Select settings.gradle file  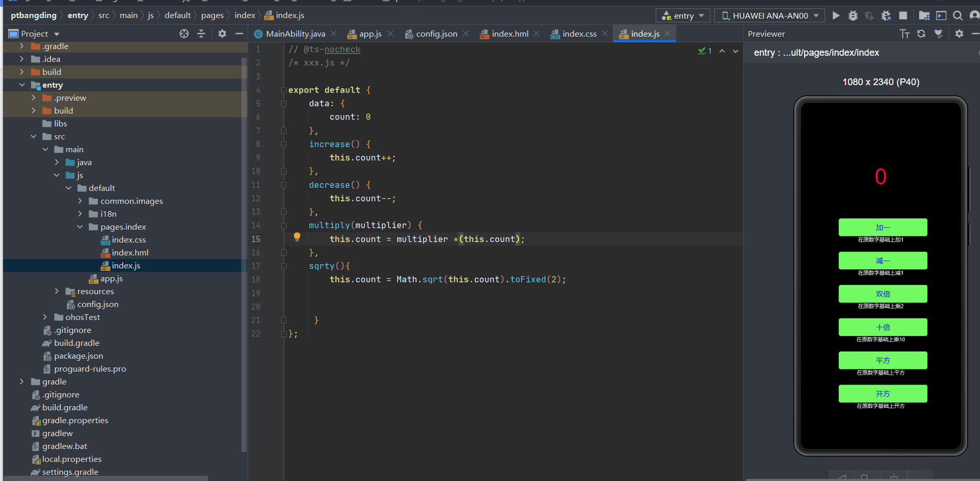tap(70, 472)
